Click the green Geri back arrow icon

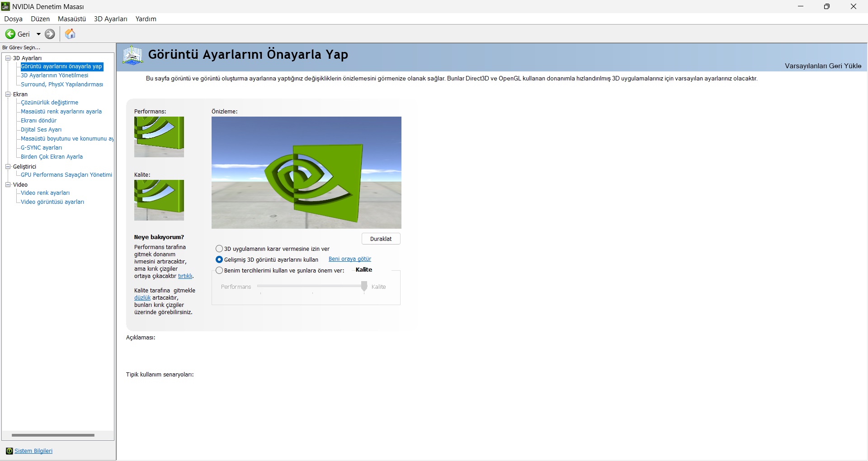[10, 34]
